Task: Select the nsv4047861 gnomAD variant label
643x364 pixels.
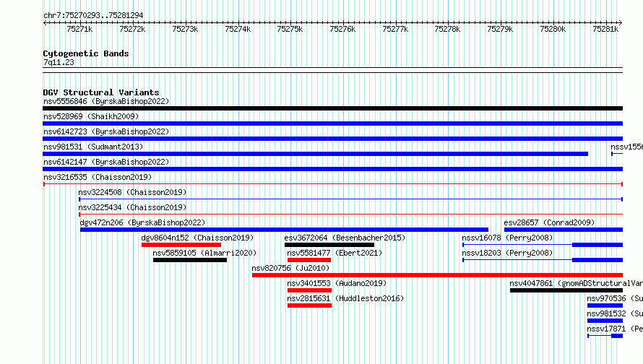Action: (576, 283)
